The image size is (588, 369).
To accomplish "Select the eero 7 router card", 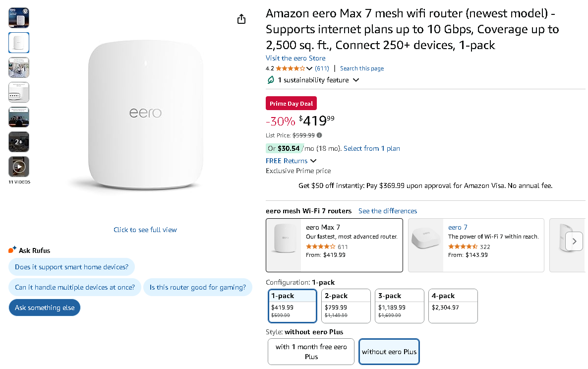I will (x=475, y=245).
